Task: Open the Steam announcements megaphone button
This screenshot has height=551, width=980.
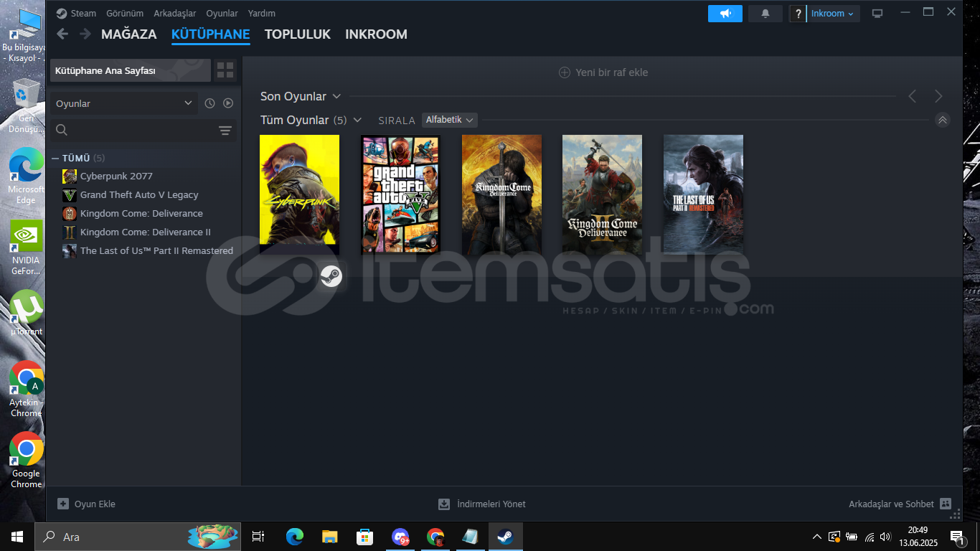Action: click(x=725, y=14)
